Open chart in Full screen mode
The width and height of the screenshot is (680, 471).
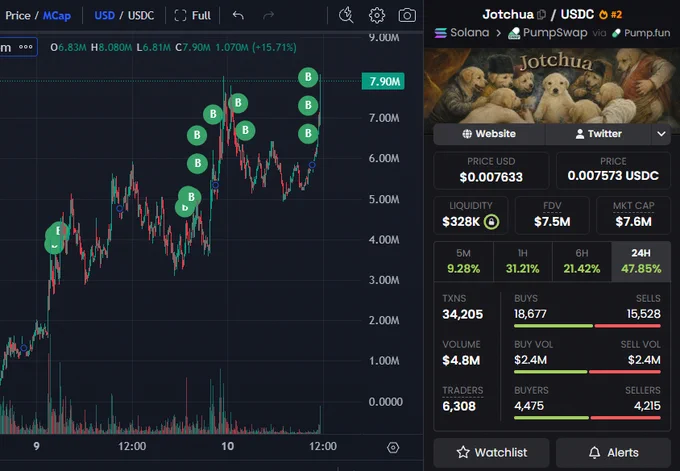[x=193, y=16]
